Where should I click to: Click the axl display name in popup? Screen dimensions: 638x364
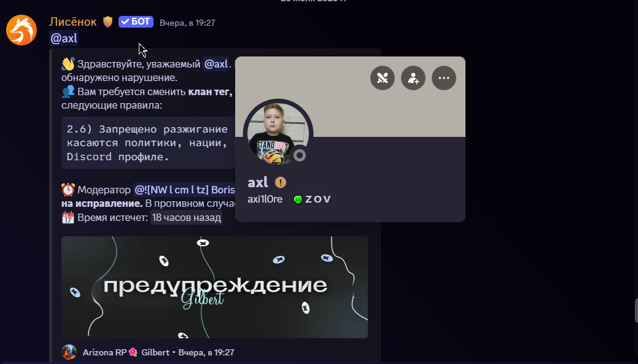[258, 182]
